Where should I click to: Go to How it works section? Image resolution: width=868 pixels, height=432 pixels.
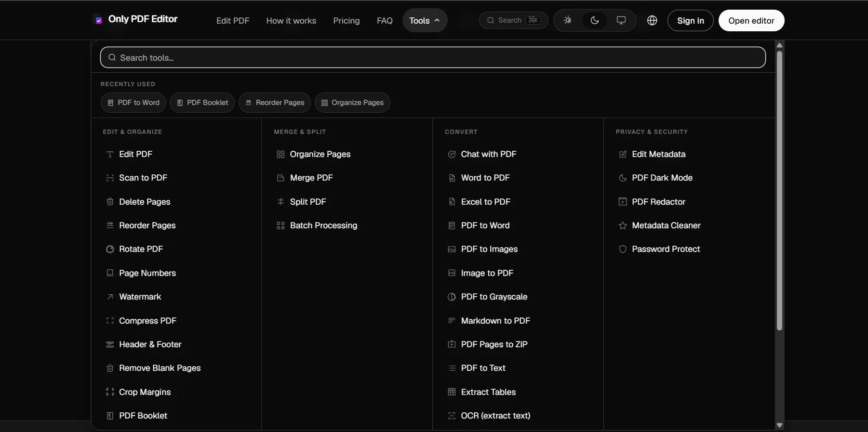click(x=291, y=21)
